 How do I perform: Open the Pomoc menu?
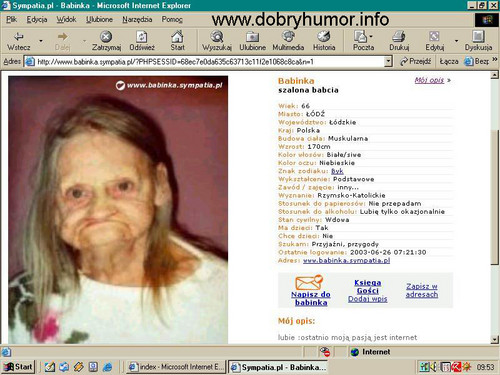point(172,19)
